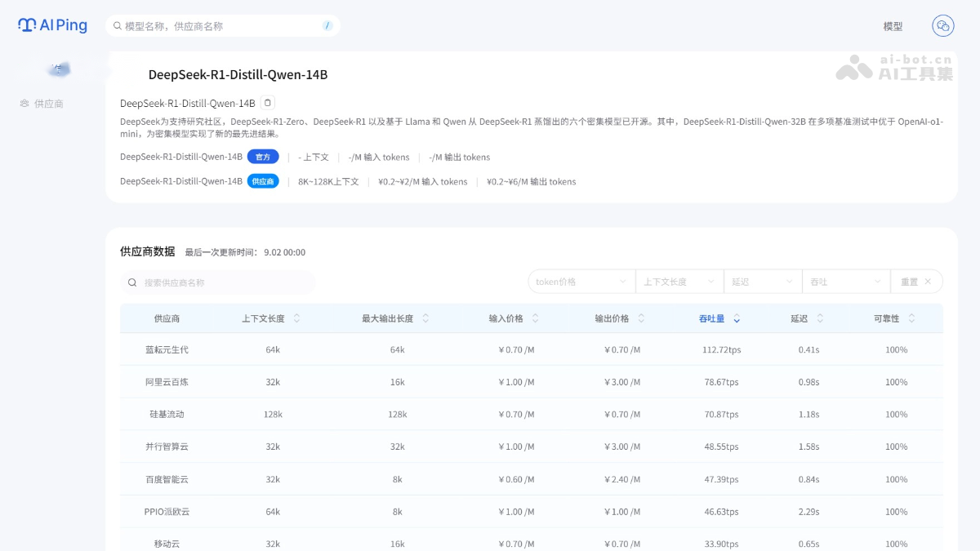Viewport: 980px width, 551px height.
Task: Open the token价格 filter dropdown
Action: click(581, 282)
